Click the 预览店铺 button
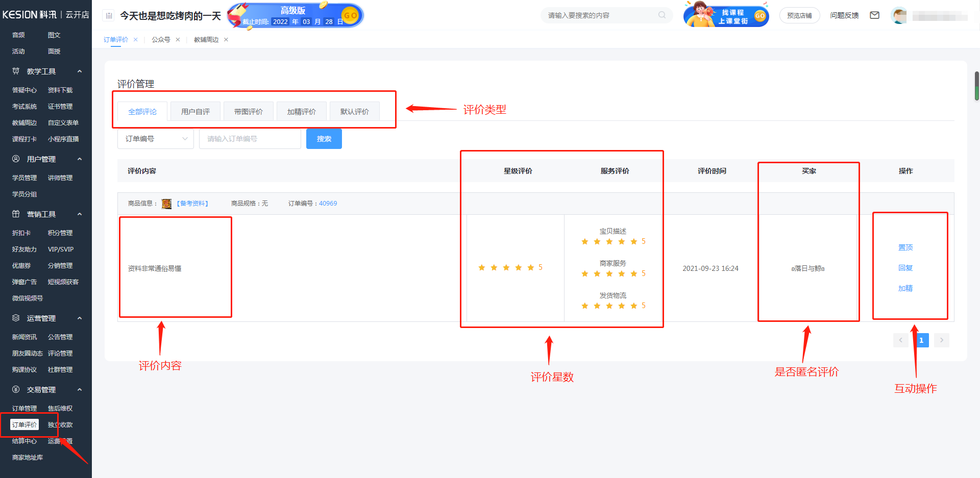 (799, 15)
